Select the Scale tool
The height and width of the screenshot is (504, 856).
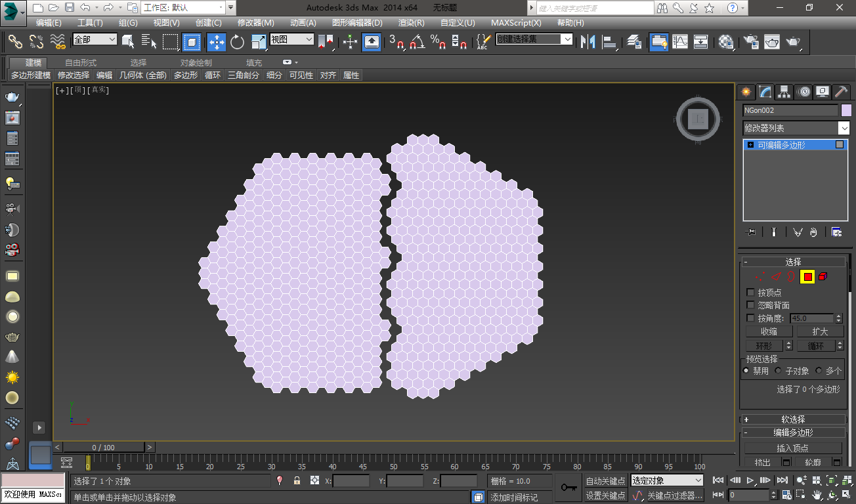[x=259, y=42]
